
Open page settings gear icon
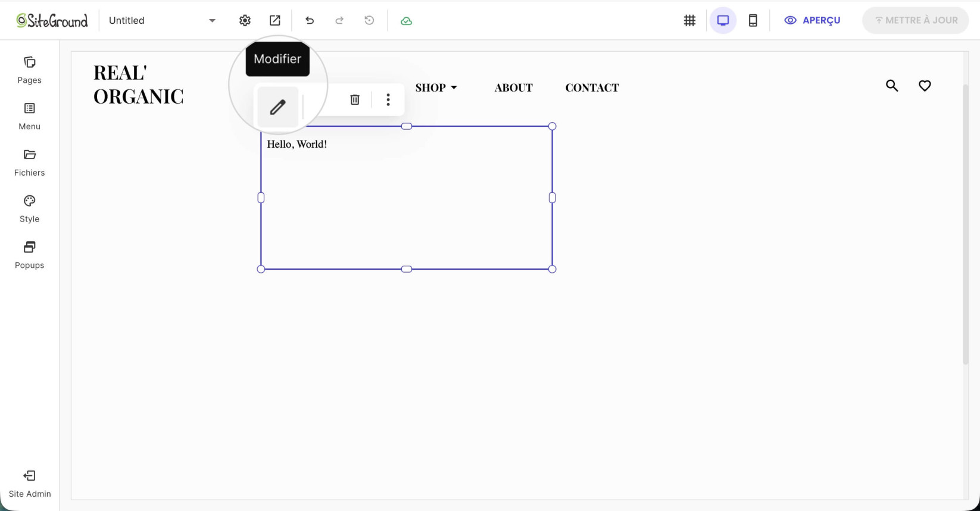pyautogui.click(x=245, y=20)
